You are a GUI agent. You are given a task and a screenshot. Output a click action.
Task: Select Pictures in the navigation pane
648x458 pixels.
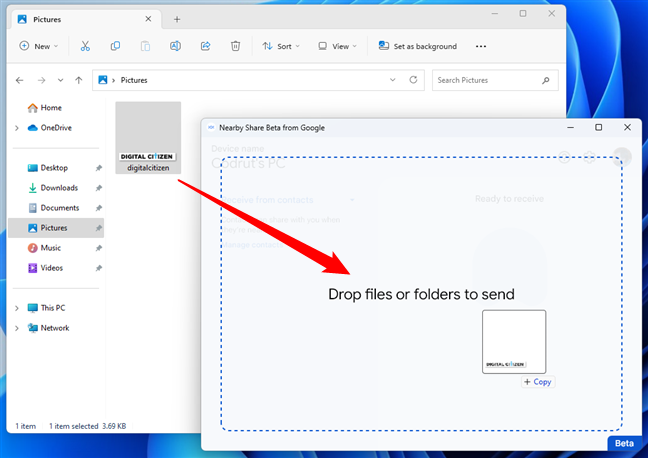point(56,228)
